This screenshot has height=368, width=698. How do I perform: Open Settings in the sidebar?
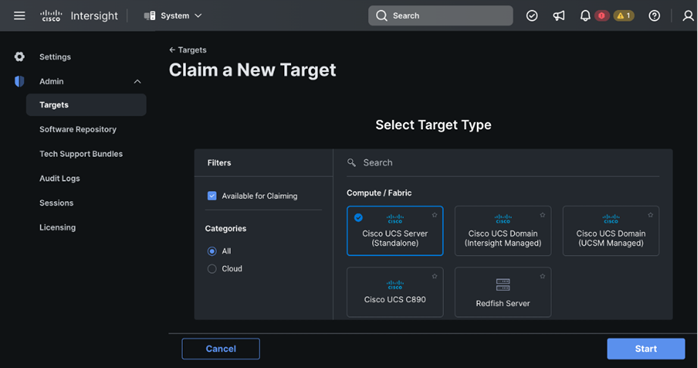tap(55, 57)
